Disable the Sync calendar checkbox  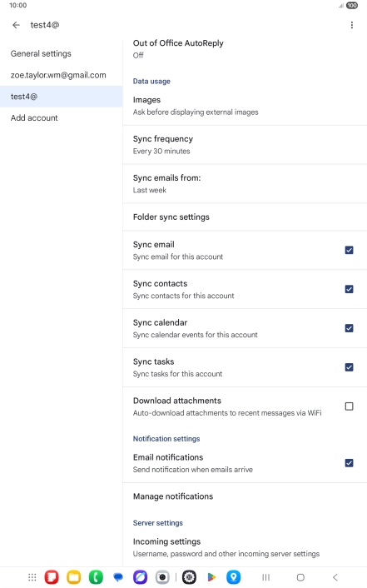coord(349,328)
